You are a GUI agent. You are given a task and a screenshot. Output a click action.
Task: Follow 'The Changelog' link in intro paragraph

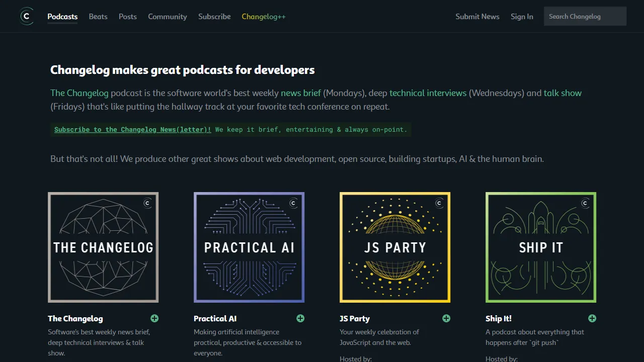pos(79,93)
